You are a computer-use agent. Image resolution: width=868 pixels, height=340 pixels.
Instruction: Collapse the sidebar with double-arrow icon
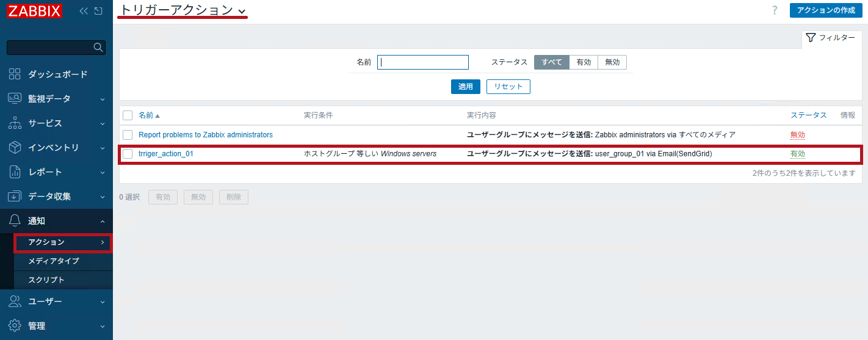(84, 11)
